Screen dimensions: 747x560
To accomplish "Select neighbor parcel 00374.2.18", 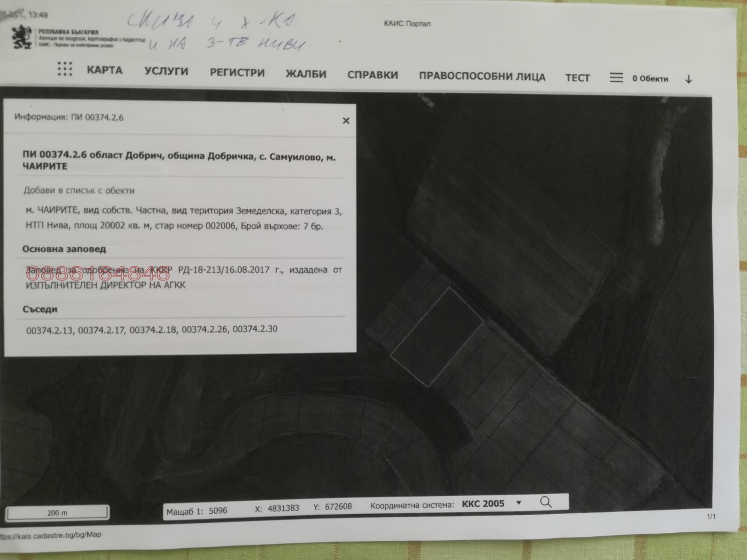I will (x=153, y=330).
